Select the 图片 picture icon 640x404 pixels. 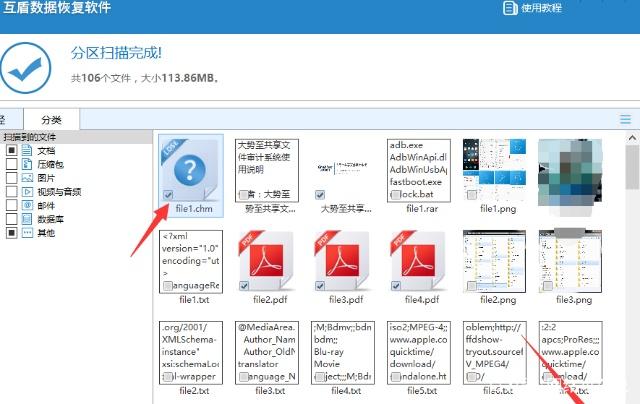(x=27, y=178)
